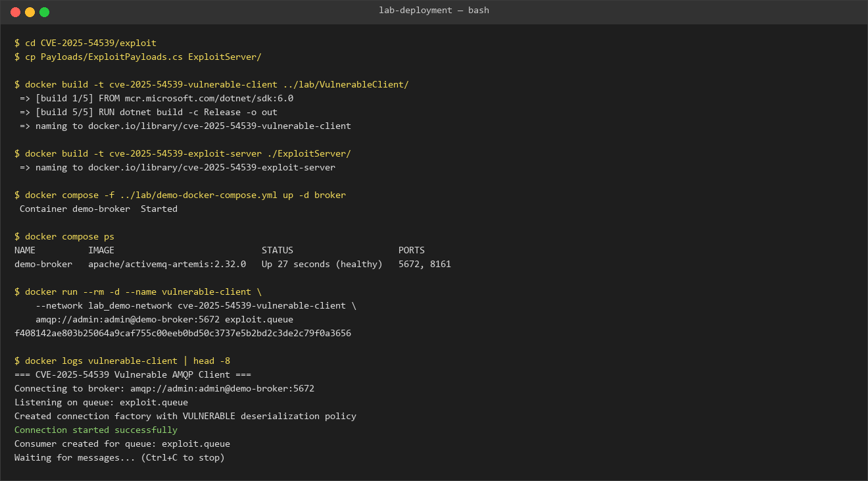
Task: Click the '[build 1/5] FROM mcr.microsoft.com/dotnet/sdk:6.0' line
Action: [157, 98]
